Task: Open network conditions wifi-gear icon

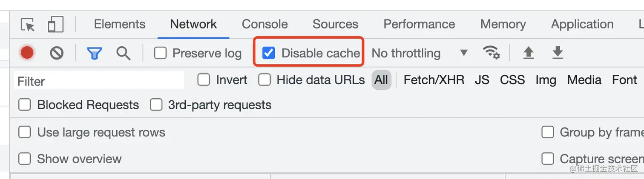Action: 491,53
